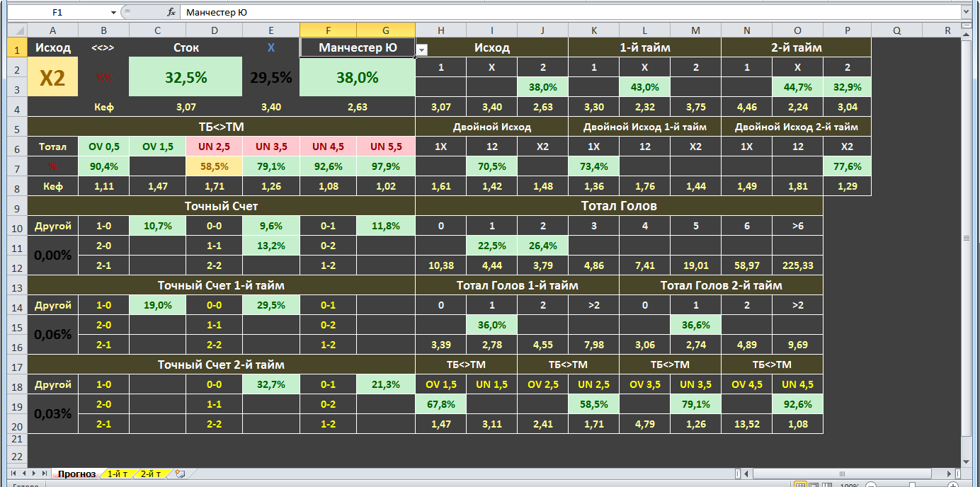Click the 1-й тайм section header
The width and height of the screenshot is (980, 487).
644,47
